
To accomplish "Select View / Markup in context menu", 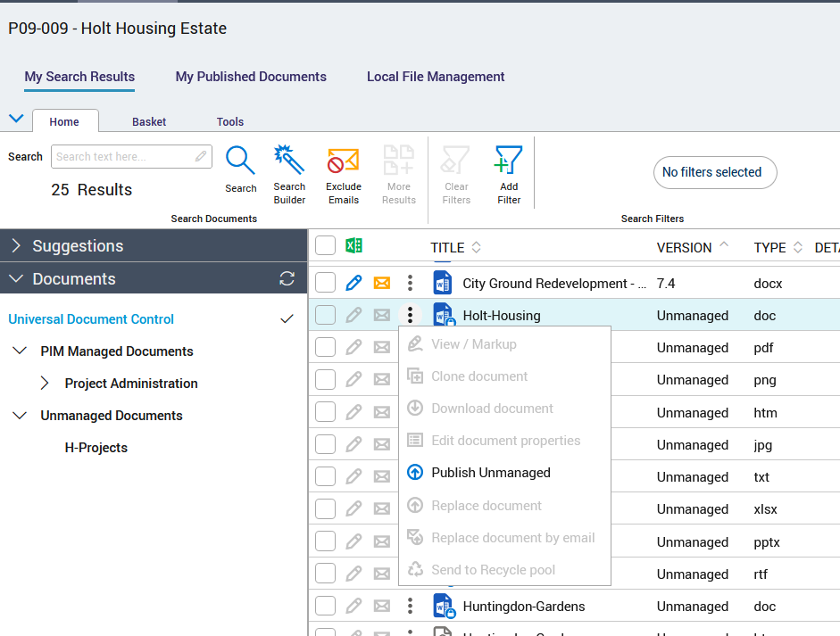I will [x=504, y=344].
